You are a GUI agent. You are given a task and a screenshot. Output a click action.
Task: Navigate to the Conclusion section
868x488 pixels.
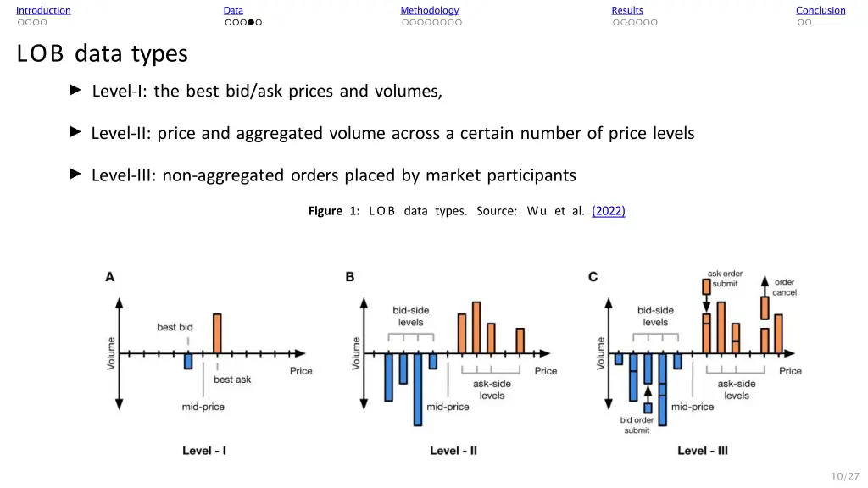pyautogui.click(x=821, y=10)
